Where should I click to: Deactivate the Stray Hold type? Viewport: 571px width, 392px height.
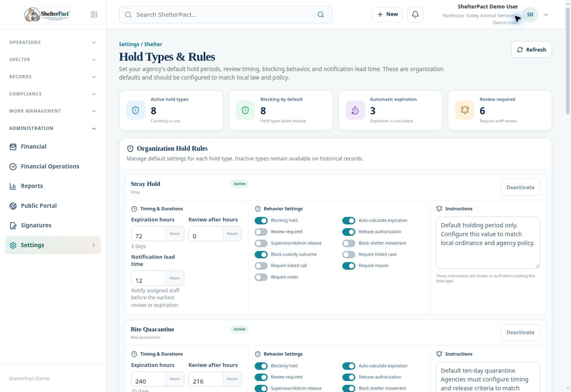[x=520, y=187]
